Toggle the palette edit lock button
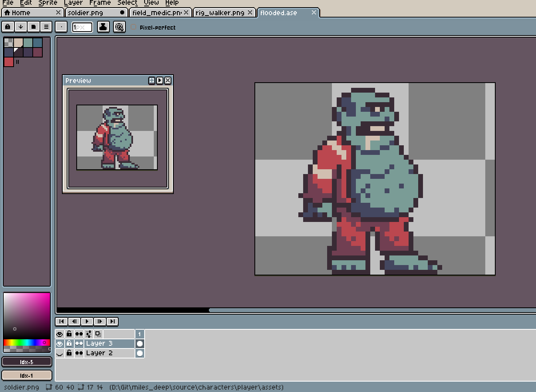This screenshot has width=536, height=392. (8, 27)
